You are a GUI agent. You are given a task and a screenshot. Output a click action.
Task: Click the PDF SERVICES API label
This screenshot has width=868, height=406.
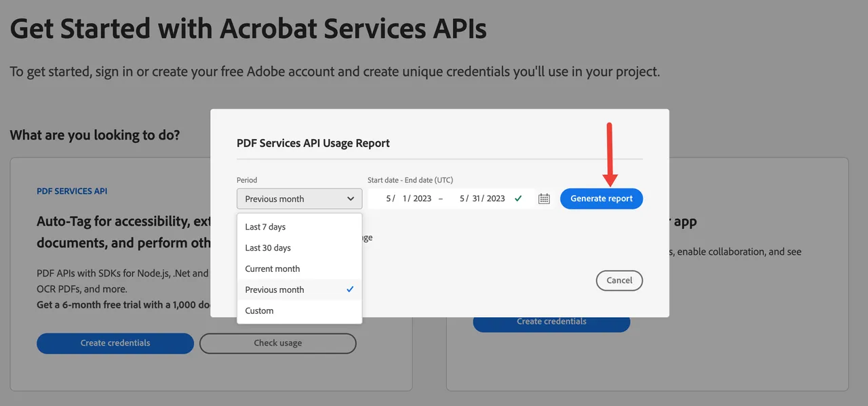(72, 191)
